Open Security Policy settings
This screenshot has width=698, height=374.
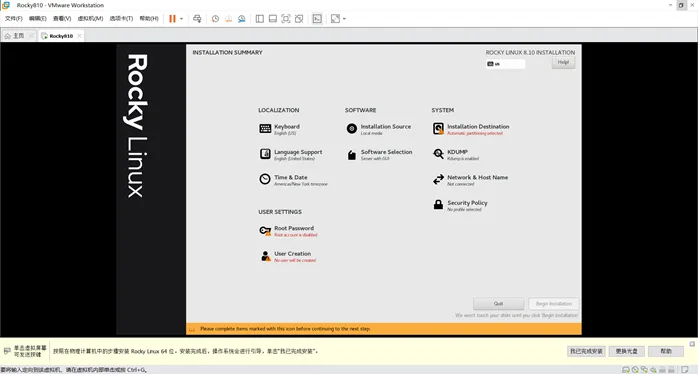tap(460, 205)
